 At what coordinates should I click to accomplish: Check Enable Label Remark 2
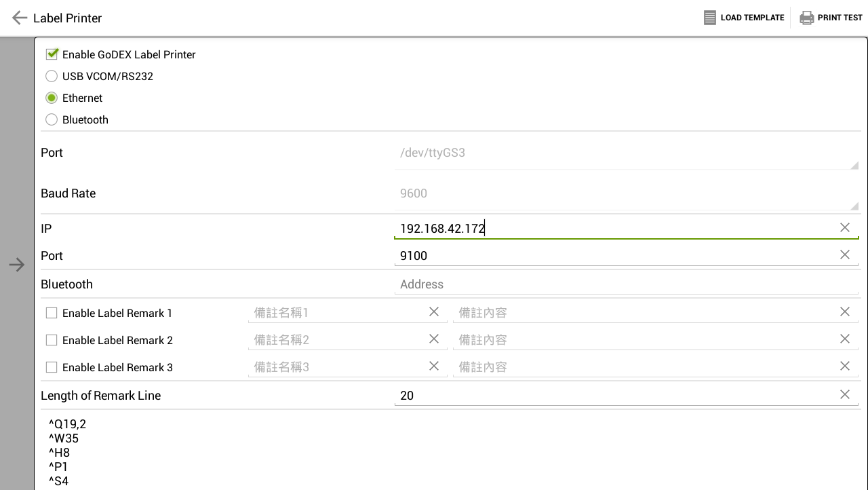(x=52, y=340)
